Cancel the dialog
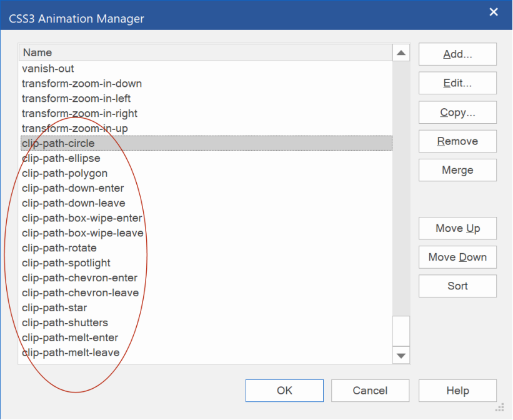513x420 pixels. (370, 391)
